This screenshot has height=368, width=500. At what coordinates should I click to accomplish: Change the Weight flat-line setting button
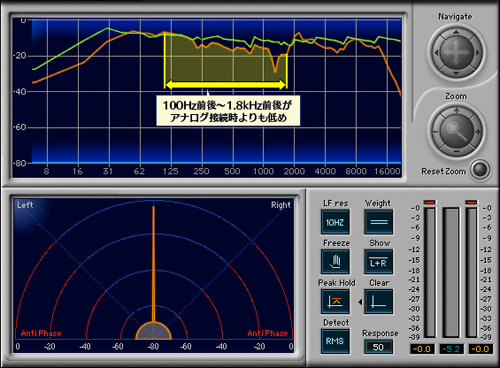coord(379,222)
